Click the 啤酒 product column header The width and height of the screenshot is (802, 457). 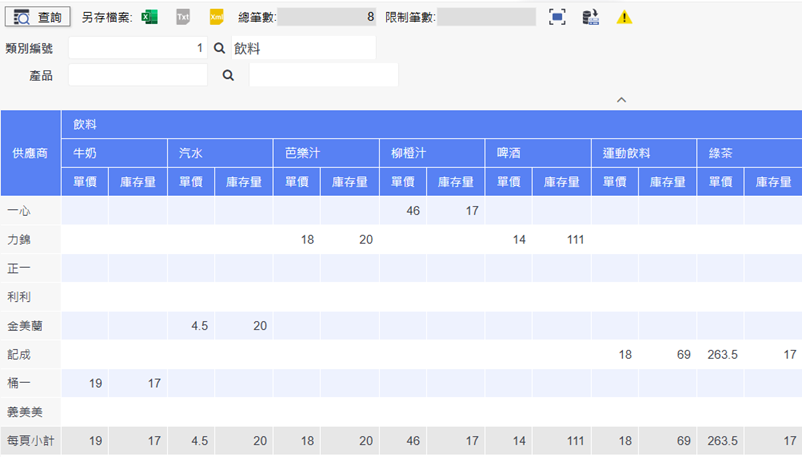[537, 153]
